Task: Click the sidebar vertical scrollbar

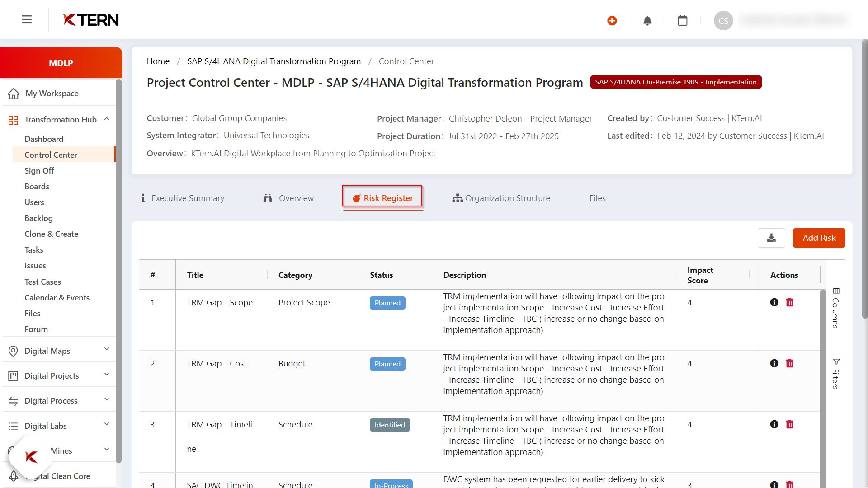Action: [118, 271]
